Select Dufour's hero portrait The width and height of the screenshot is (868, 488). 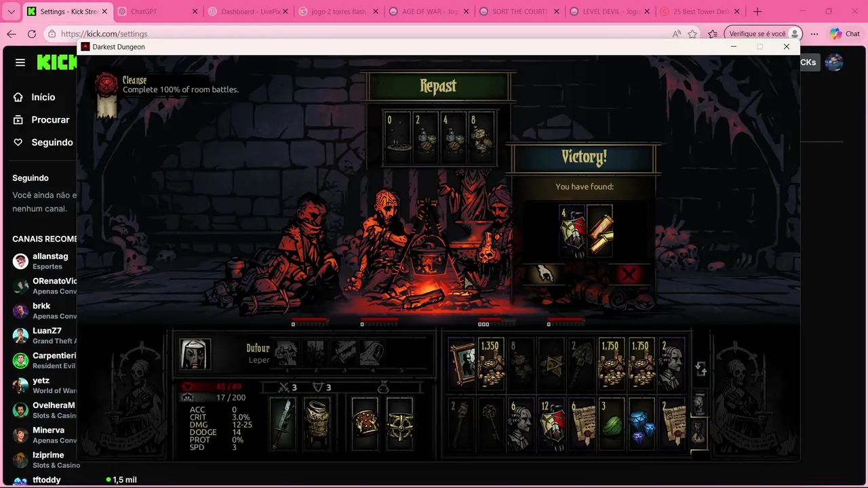195,354
